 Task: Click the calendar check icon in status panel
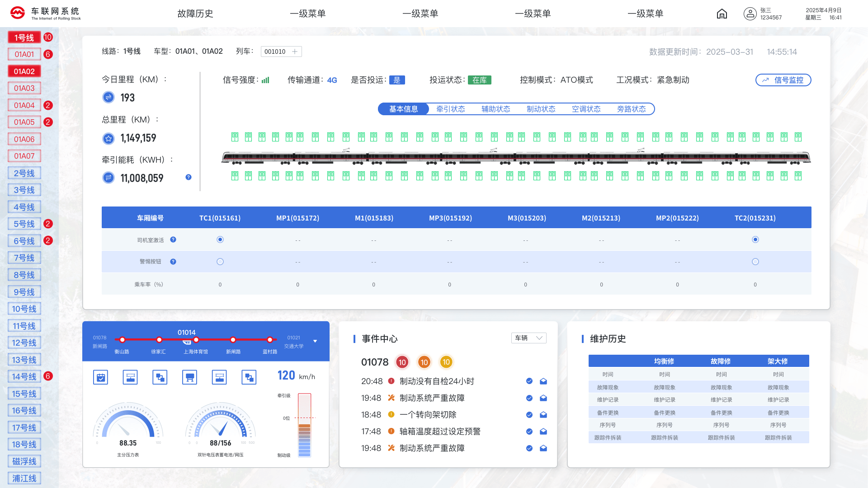point(100,377)
